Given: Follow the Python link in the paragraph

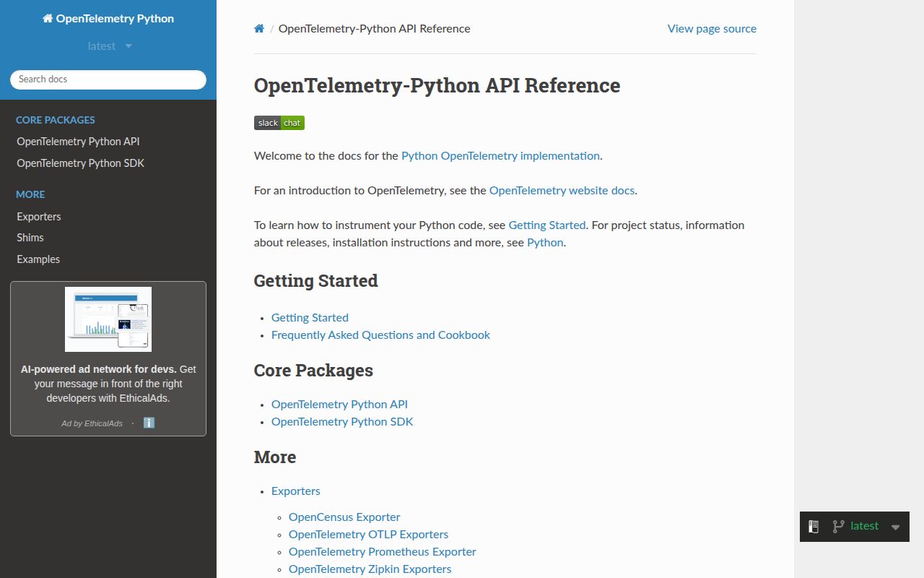Looking at the screenshot, I should (545, 243).
